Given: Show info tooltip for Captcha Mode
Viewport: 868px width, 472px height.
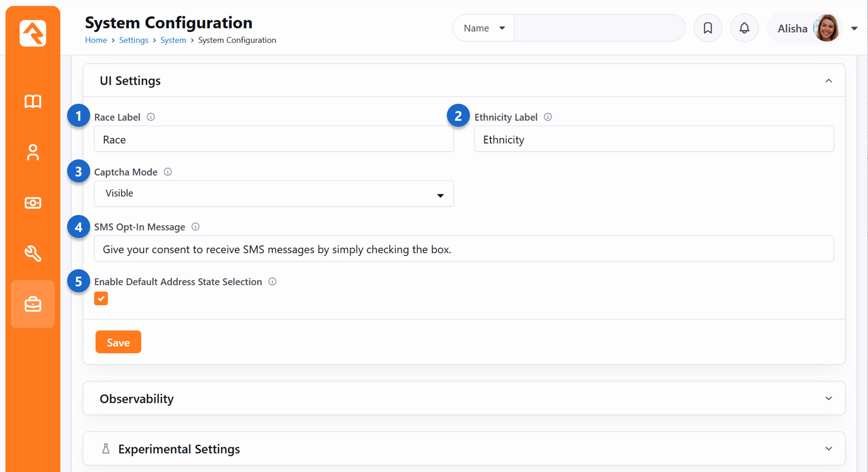Looking at the screenshot, I should 168,172.
